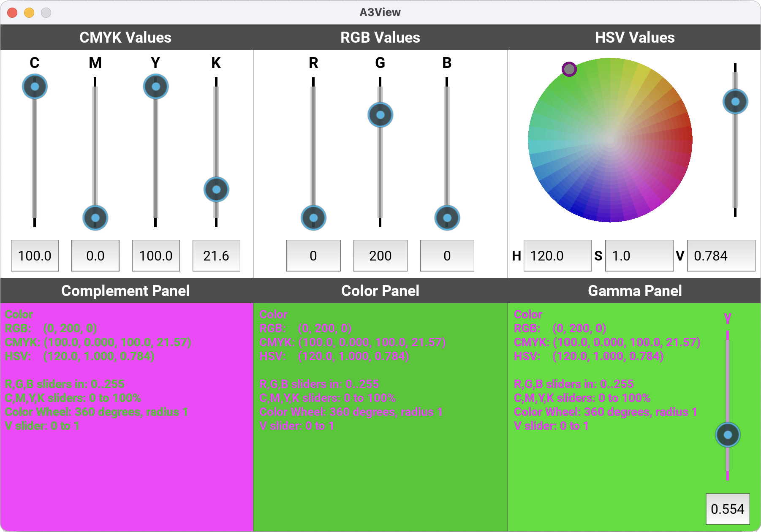Click the magenta Complement Panel color area
This screenshot has height=532, width=761.
(127, 477)
